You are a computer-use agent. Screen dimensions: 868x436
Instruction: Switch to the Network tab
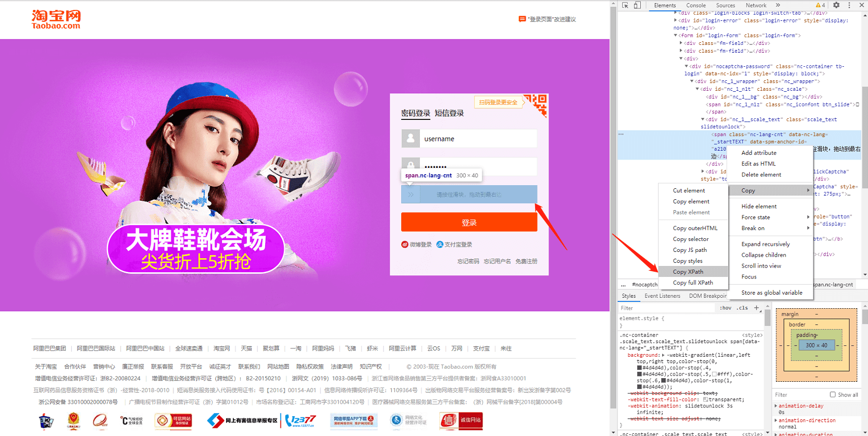tap(756, 5)
